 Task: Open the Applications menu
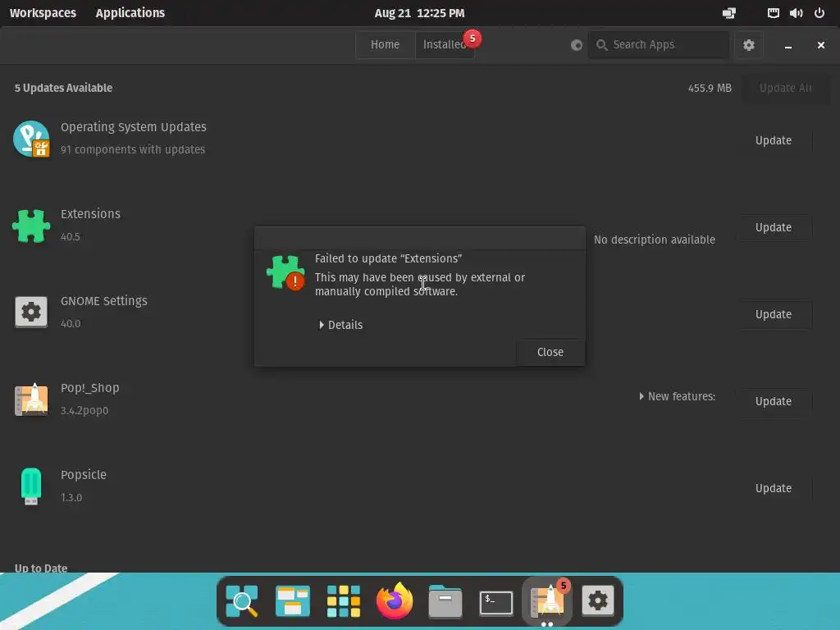pyautogui.click(x=130, y=13)
